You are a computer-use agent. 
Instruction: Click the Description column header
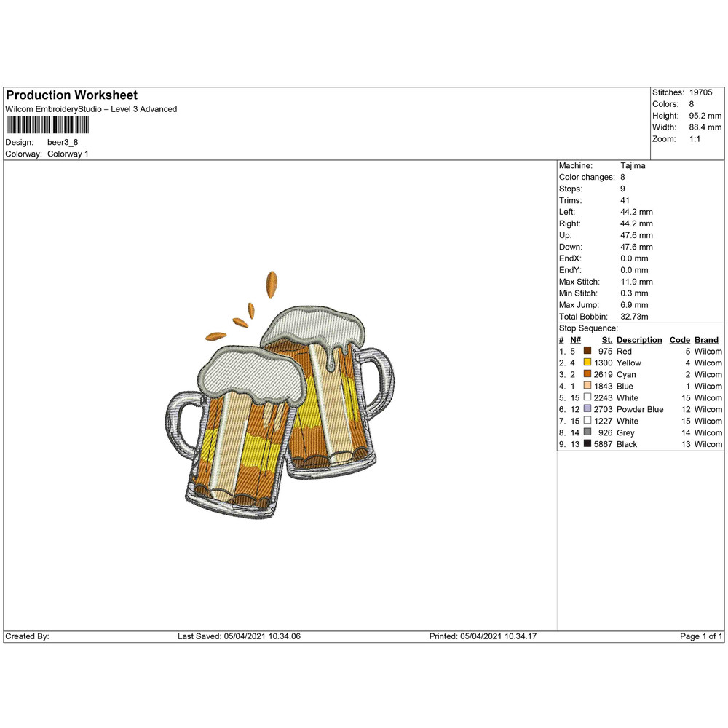point(638,340)
